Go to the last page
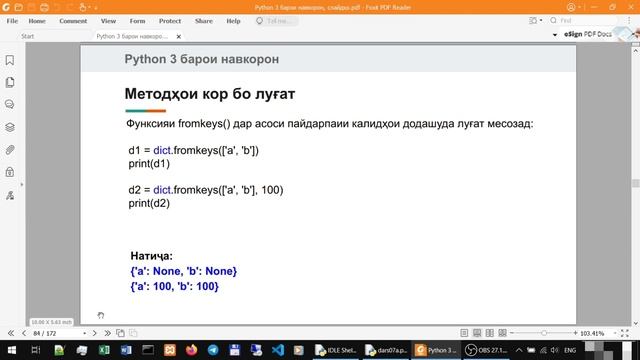 [x=107, y=333]
